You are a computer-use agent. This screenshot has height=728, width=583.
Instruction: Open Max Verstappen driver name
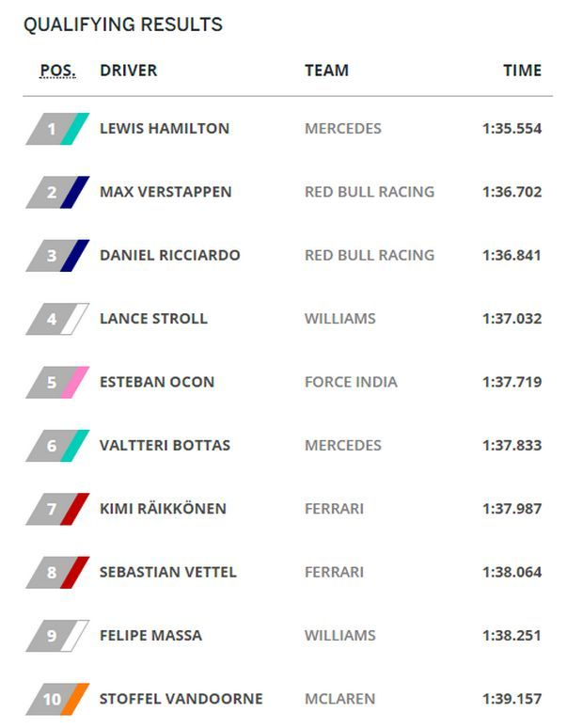click(x=165, y=192)
